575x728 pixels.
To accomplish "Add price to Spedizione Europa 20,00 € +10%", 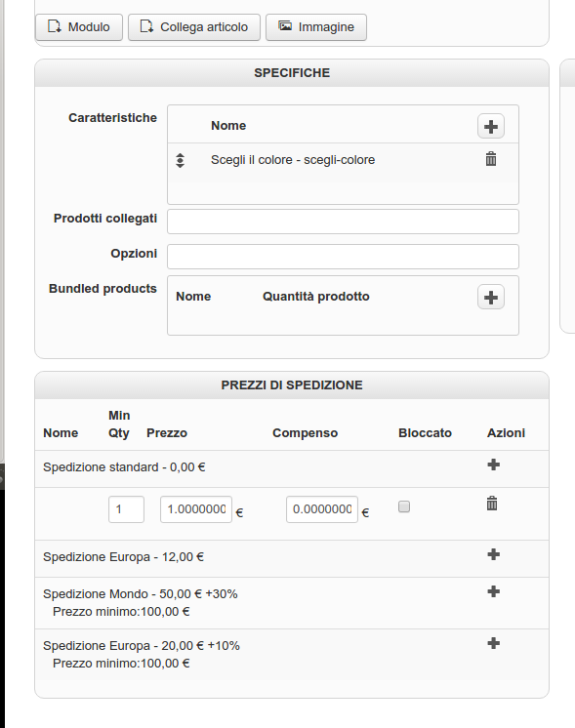I will click(x=494, y=643).
